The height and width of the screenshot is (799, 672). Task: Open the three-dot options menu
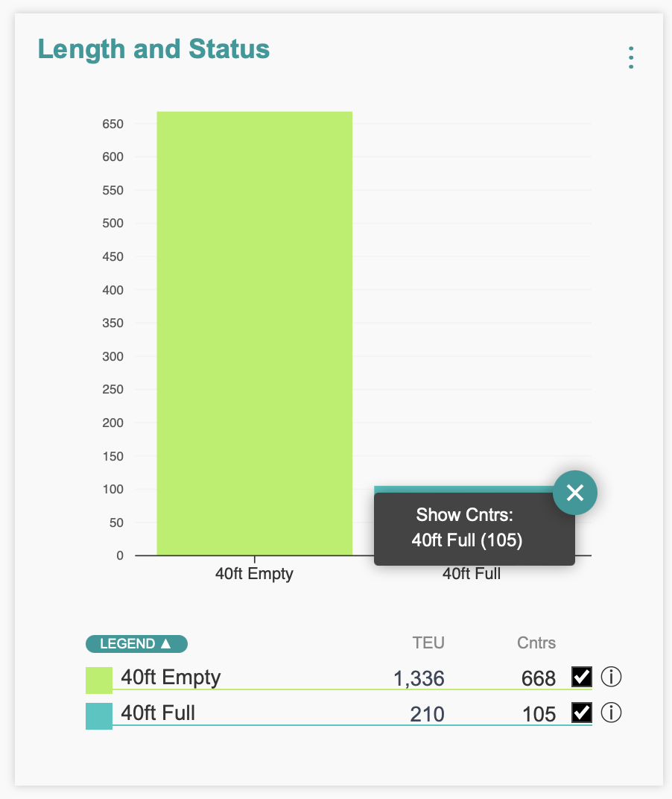631,57
